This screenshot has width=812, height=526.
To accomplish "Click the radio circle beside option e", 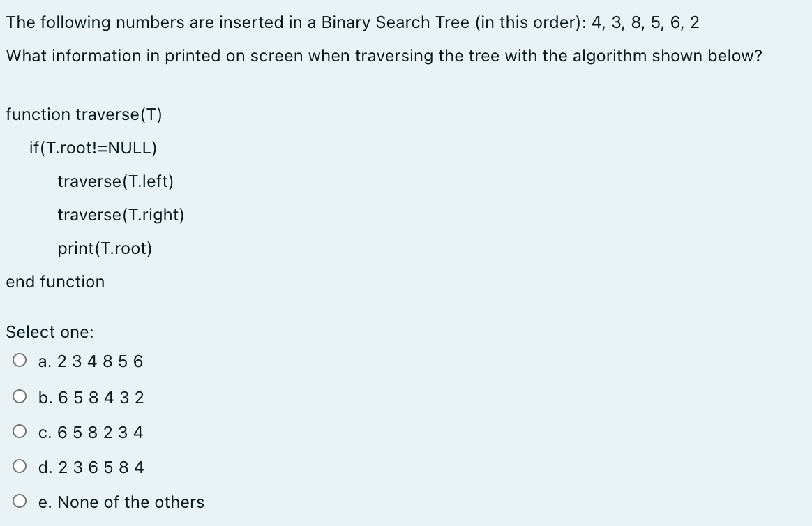I will [20, 501].
